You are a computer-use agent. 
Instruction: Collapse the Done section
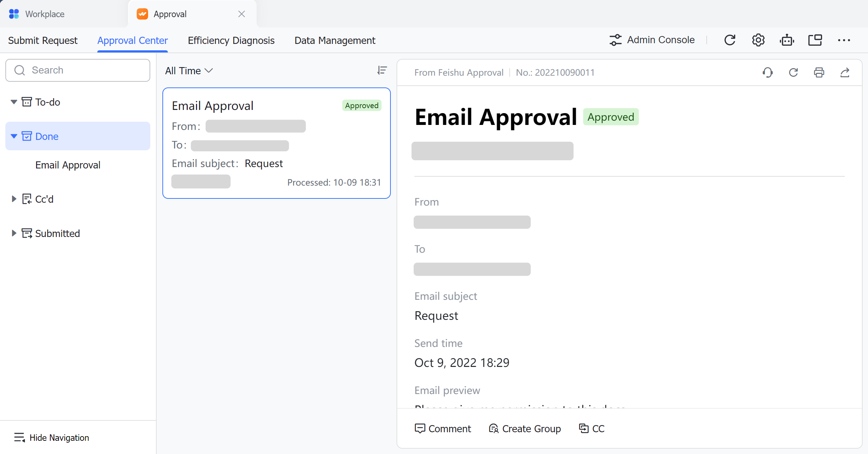[x=14, y=136]
